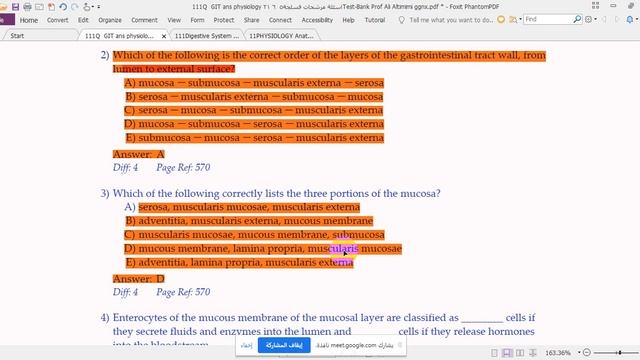The image size is (640, 360).
Task: Open the Form ribbon tab
Action: click(x=197, y=20)
